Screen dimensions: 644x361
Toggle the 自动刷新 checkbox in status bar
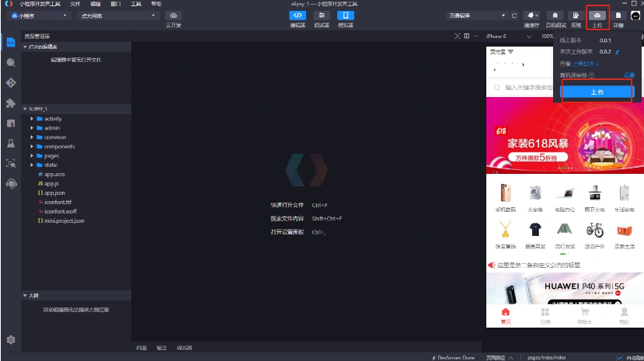[x=619, y=358]
